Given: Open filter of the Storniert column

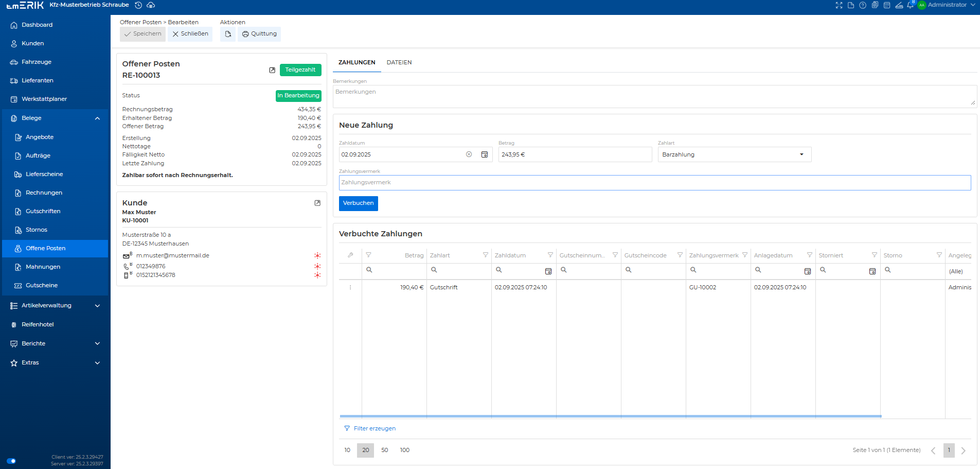Looking at the screenshot, I should [875, 255].
